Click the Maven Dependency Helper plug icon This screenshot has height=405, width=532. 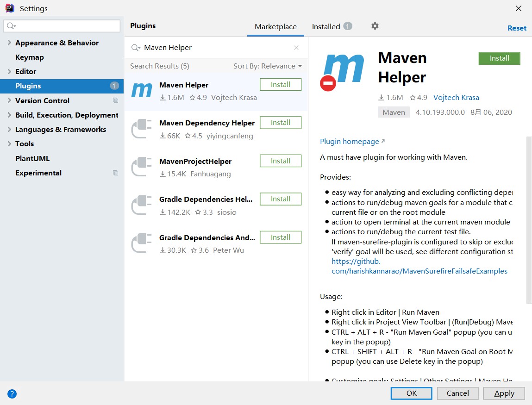coord(142,129)
